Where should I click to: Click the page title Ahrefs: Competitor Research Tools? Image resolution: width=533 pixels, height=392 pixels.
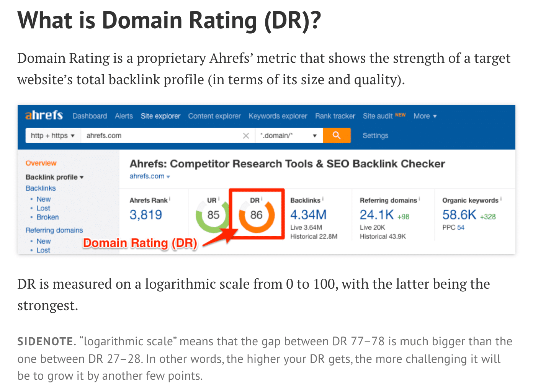[x=287, y=164]
